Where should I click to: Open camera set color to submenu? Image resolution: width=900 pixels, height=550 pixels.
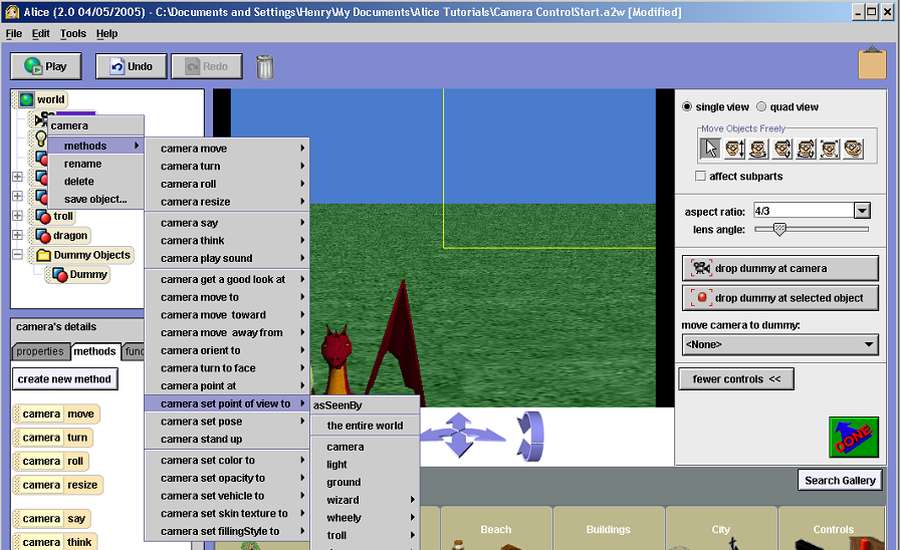[x=227, y=460]
